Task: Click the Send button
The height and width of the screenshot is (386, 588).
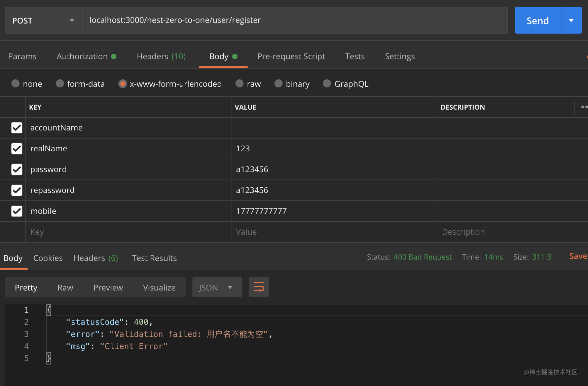Action: 538,20
